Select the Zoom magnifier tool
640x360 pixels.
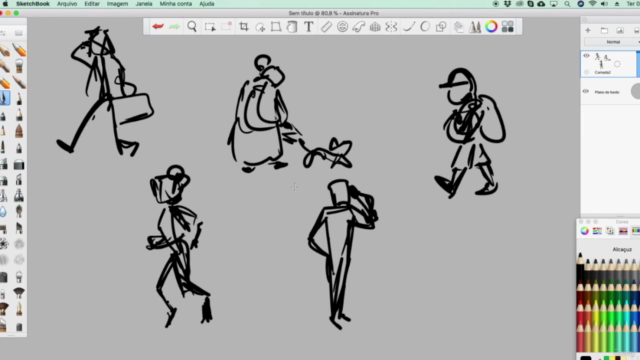coord(192,27)
